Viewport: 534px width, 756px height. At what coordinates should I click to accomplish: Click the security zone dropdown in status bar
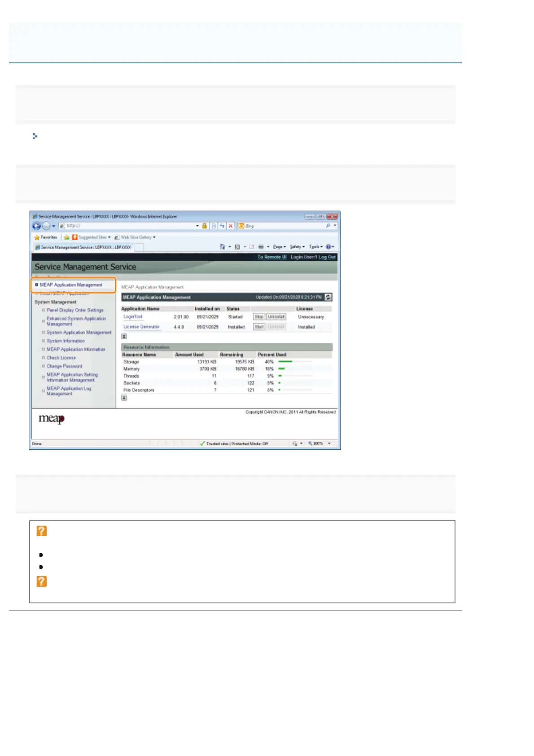point(297,444)
